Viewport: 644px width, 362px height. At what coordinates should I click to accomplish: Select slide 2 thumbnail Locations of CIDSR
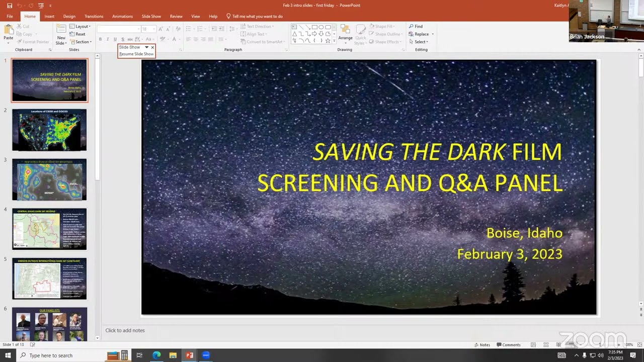[x=49, y=130]
